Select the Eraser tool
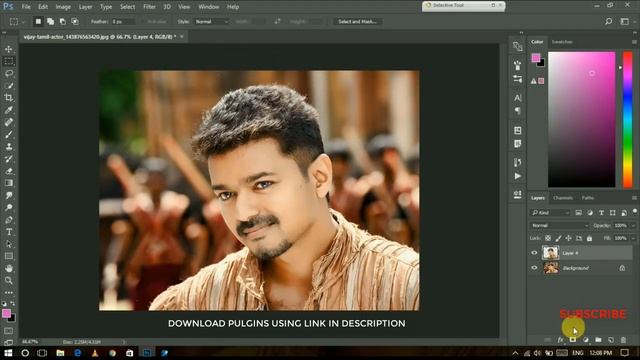 pos(9,171)
